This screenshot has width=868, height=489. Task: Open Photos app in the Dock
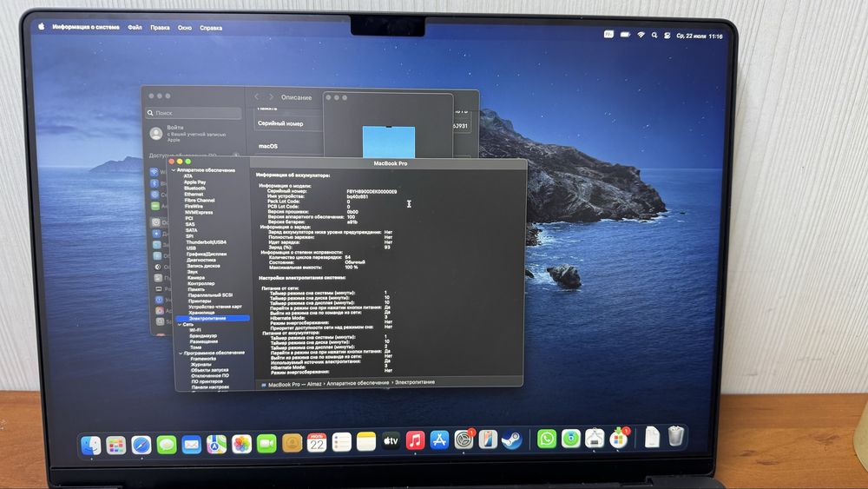point(241,444)
